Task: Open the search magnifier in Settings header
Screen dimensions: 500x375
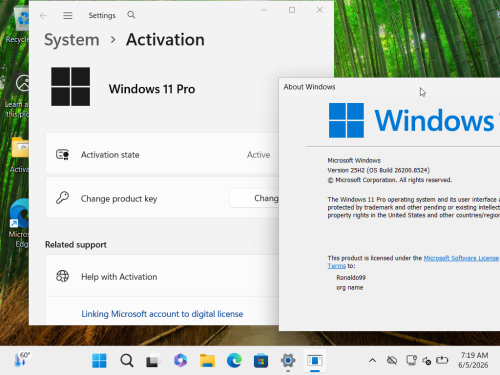Action: click(x=131, y=15)
